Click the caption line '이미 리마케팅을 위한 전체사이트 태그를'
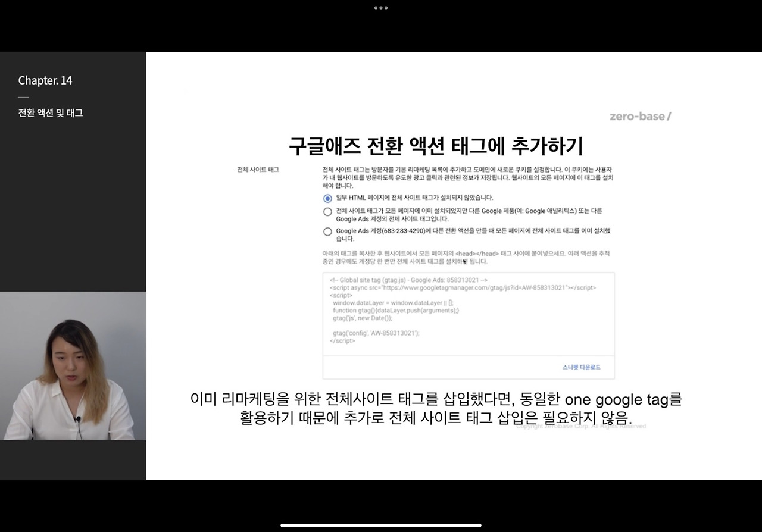 coord(436,399)
